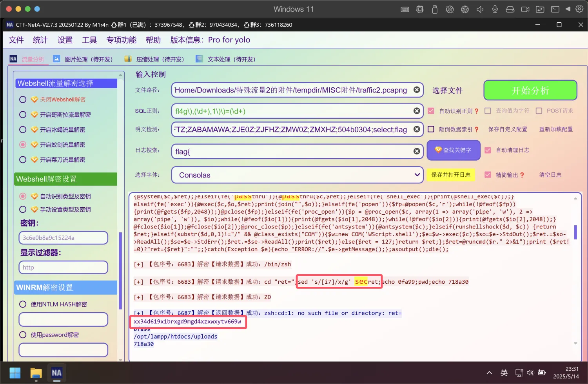Switch to 文本处理 tab
588x384 pixels.
tap(225, 59)
